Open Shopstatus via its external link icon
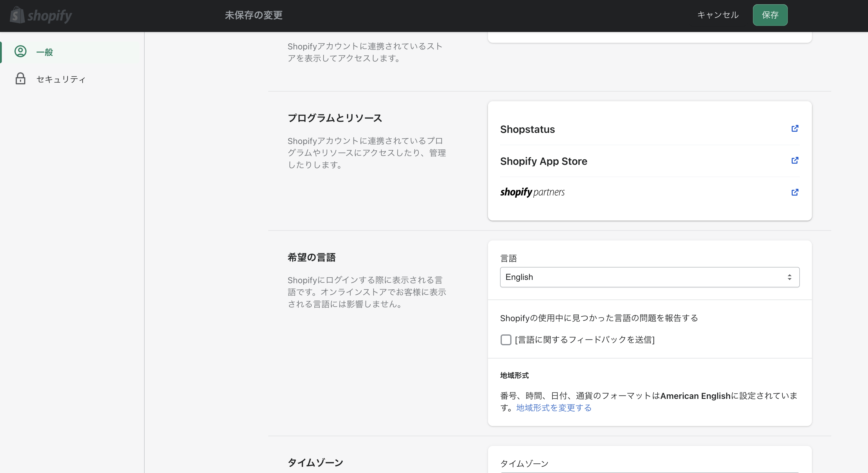This screenshot has width=868, height=473. (x=795, y=129)
